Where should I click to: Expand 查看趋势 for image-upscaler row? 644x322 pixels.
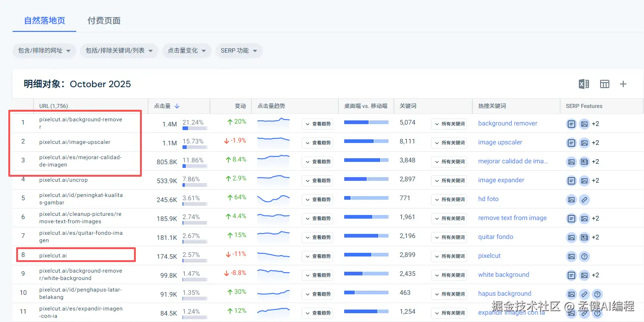(317, 143)
